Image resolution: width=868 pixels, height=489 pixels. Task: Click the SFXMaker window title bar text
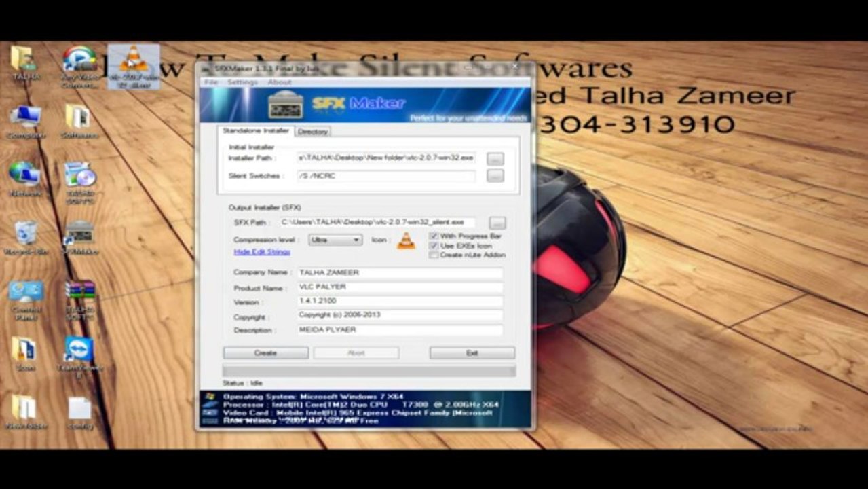(267, 69)
